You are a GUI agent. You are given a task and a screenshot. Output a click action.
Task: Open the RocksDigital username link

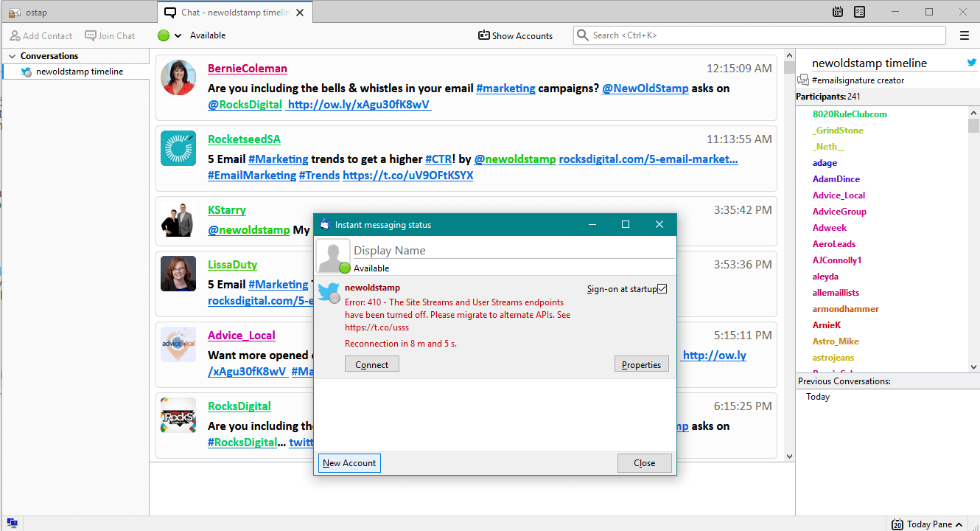click(239, 406)
